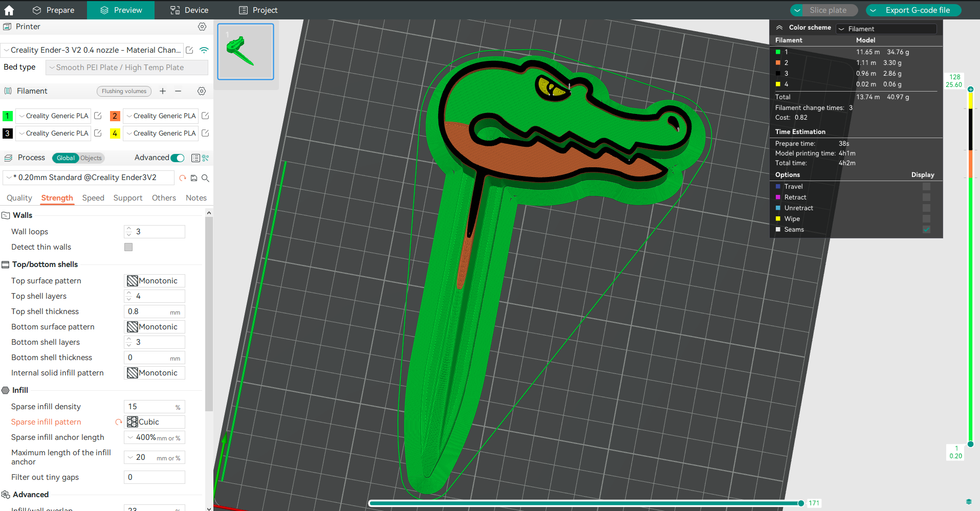Switch to Project tab
Viewport: 980px width, 511px height.
tap(258, 10)
